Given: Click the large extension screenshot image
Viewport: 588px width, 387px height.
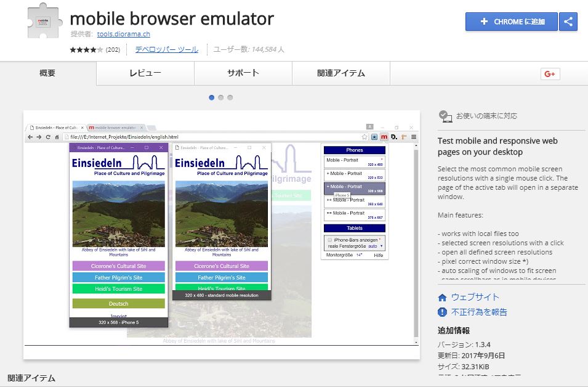Looking at the screenshot, I should (x=222, y=235).
